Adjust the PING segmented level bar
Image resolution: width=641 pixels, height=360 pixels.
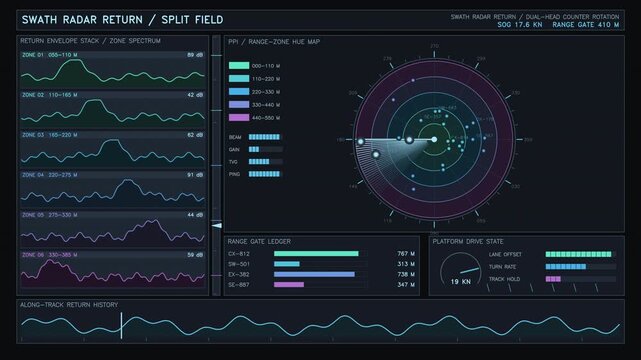tap(266, 174)
